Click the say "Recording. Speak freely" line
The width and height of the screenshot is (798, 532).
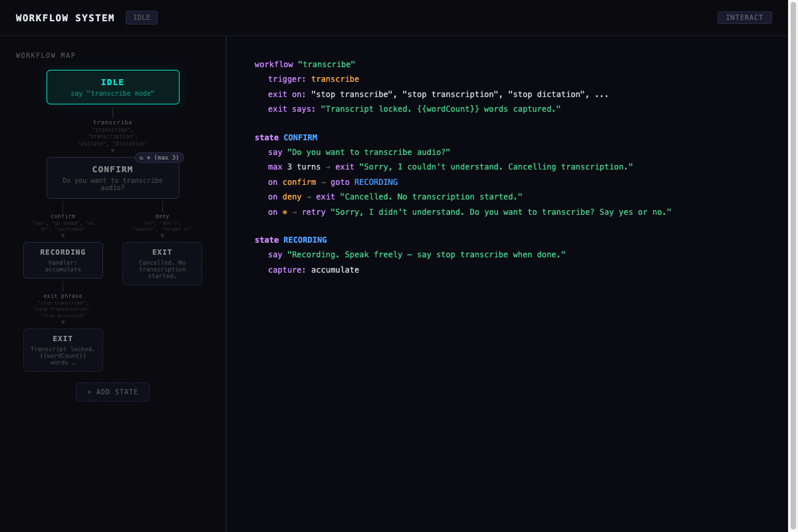417,255
